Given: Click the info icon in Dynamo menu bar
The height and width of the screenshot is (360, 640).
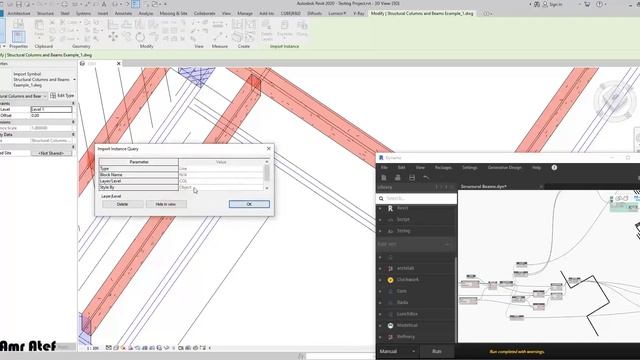Looking at the screenshot, I should (554, 167).
